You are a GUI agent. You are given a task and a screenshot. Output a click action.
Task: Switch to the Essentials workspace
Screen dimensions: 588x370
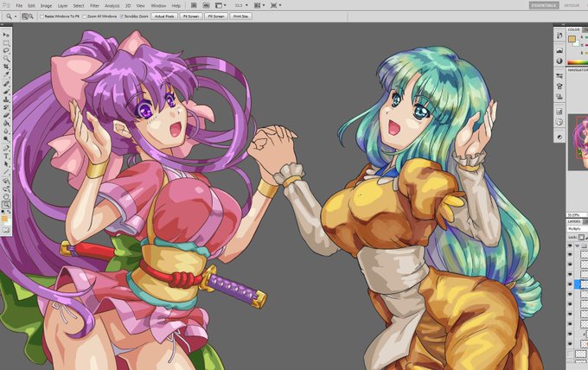point(544,5)
